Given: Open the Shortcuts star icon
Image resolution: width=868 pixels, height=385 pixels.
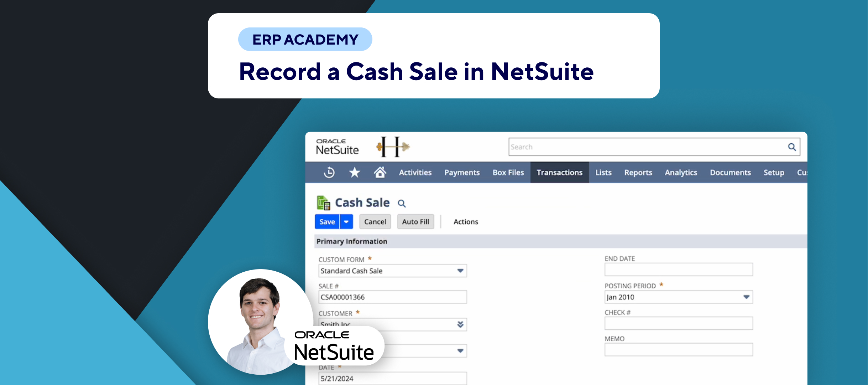Looking at the screenshot, I should tap(354, 173).
